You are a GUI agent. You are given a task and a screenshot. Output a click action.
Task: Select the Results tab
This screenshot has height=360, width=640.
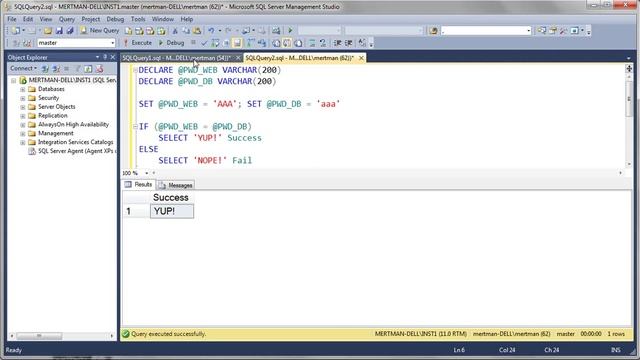pyautogui.click(x=139, y=185)
